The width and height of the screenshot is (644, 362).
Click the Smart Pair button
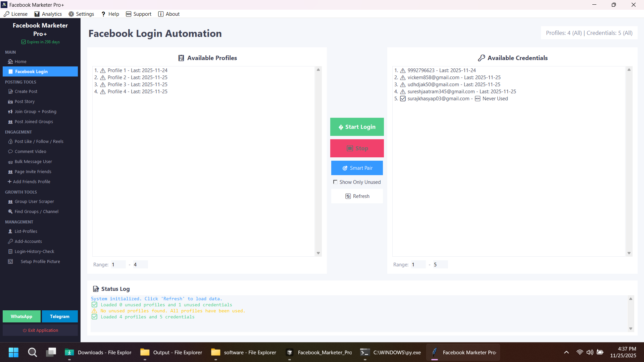pyautogui.click(x=357, y=168)
